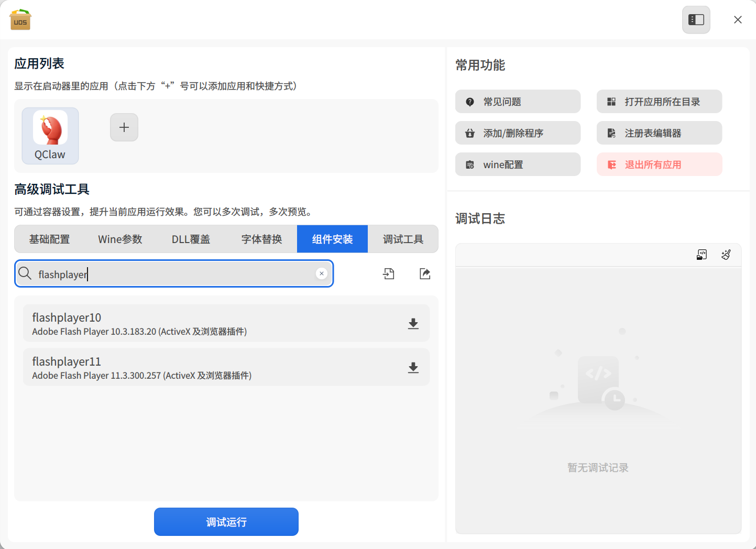Clear the flashplayer search text
This screenshot has width=756, height=549.
coord(322,273)
